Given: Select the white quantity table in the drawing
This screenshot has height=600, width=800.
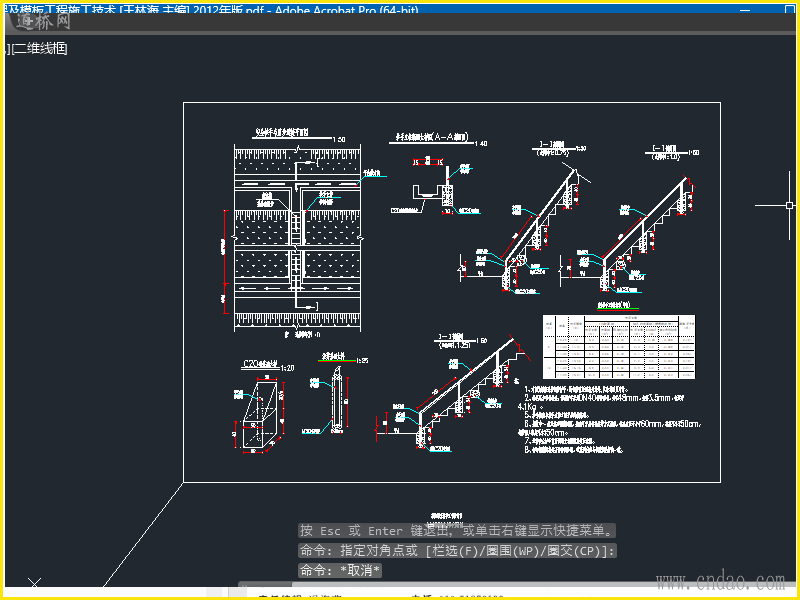Looking at the screenshot, I should (619, 347).
